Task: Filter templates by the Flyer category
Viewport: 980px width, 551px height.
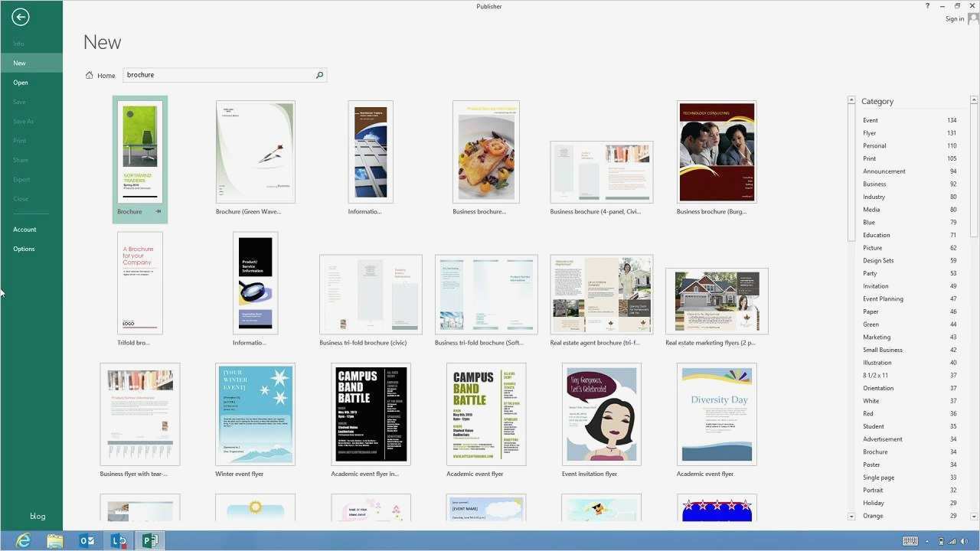Action: click(869, 132)
